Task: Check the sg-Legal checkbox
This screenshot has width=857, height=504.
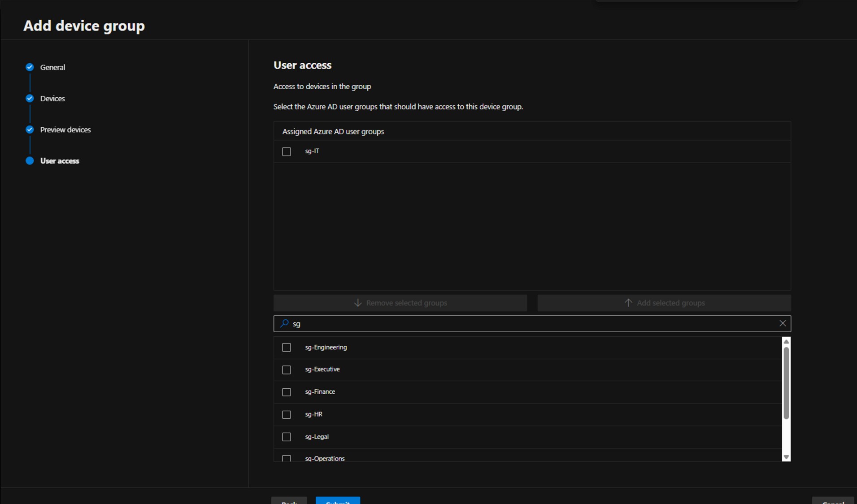Action: pos(287,437)
